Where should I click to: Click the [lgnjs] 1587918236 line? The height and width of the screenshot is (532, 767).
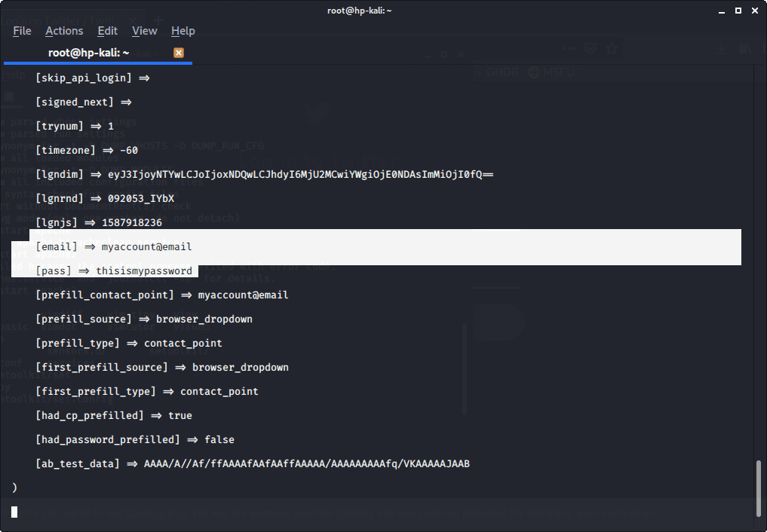point(98,223)
